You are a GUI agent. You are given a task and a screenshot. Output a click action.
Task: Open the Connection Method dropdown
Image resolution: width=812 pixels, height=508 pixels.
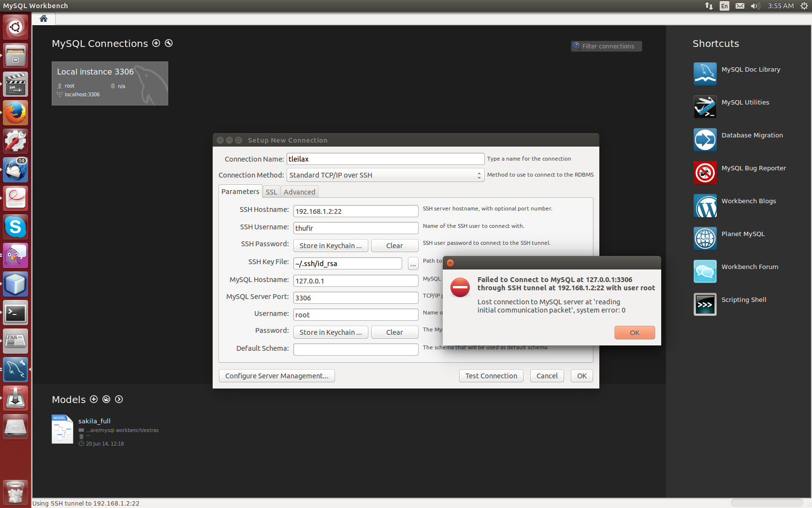coord(385,175)
